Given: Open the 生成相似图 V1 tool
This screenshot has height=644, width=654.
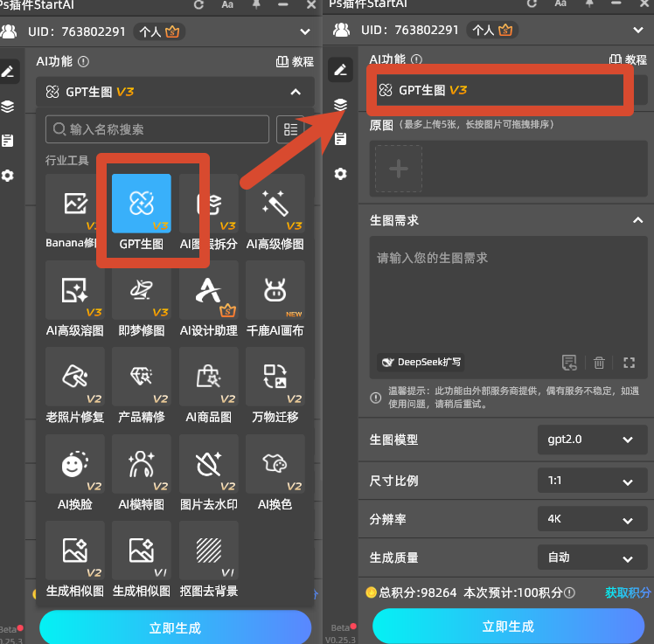Looking at the screenshot, I should pos(142,551).
